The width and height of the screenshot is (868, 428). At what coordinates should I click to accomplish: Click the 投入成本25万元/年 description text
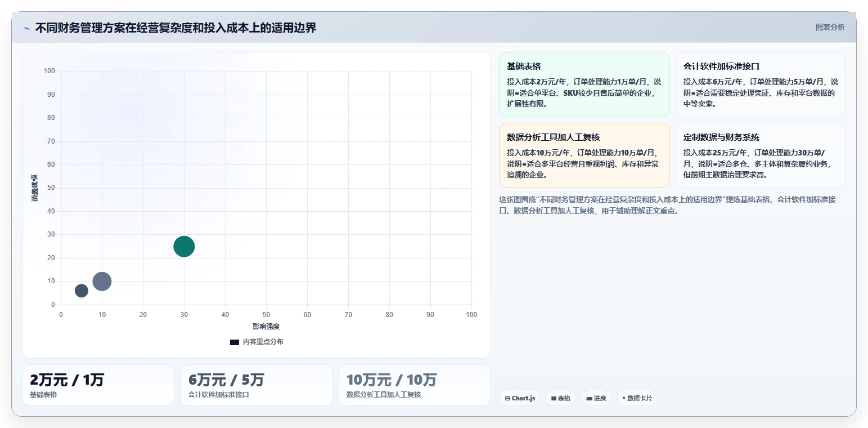pyautogui.click(x=757, y=164)
